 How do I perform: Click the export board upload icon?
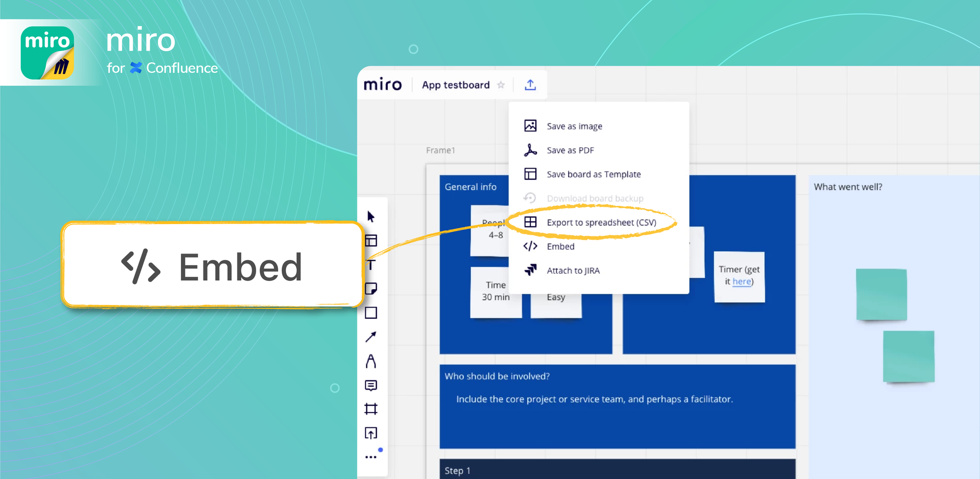click(x=530, y=85)
